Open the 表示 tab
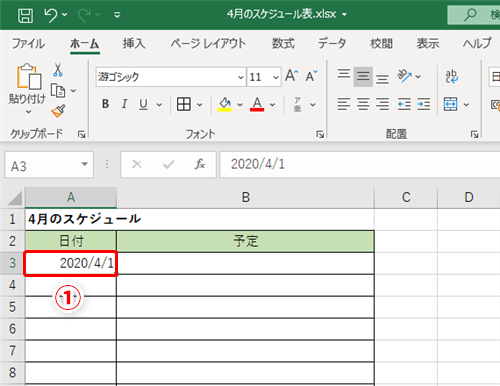 (428, 44)
